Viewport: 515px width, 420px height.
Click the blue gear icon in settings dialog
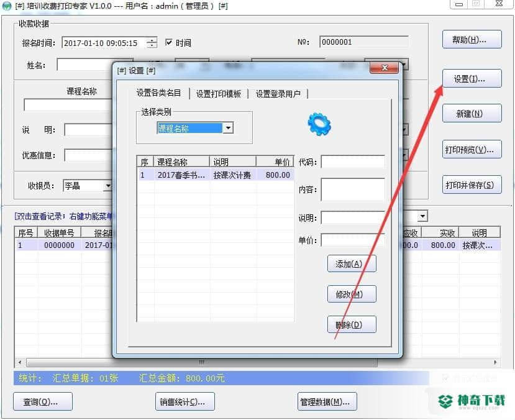point(319,124)
